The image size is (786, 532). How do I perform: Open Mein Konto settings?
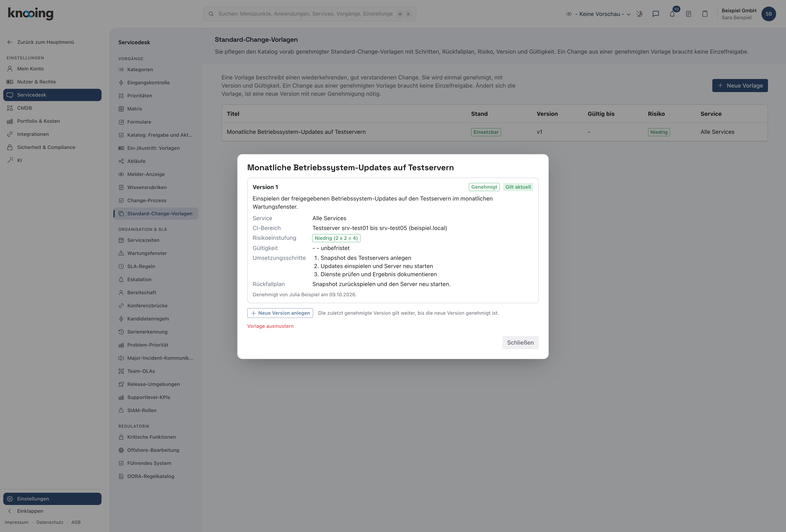click(x=52, y=69)
